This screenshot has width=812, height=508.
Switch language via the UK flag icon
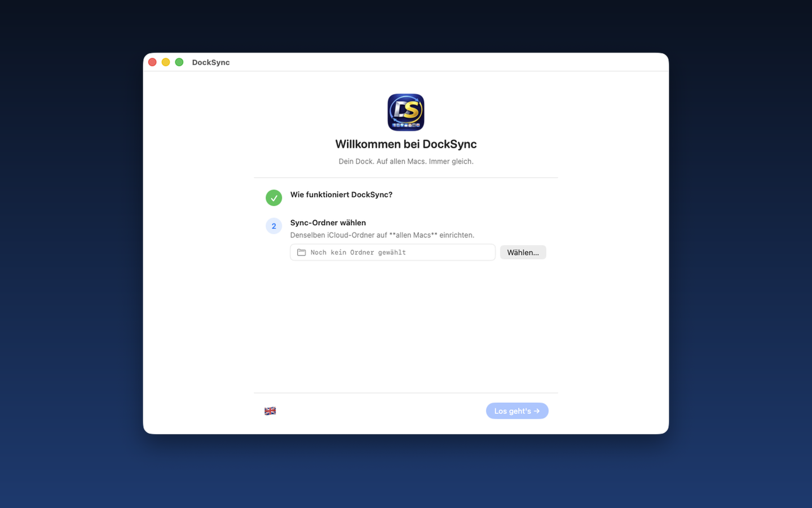coord(270,411)
